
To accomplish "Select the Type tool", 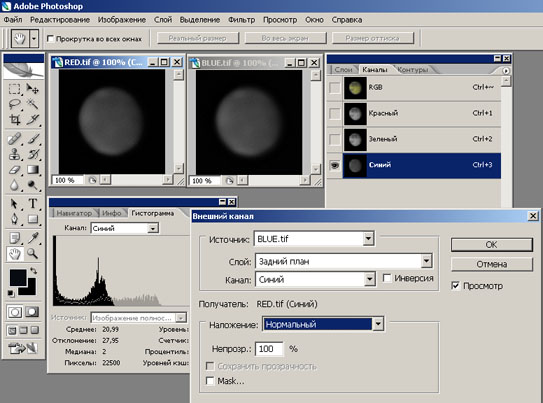I will point(33,204).
